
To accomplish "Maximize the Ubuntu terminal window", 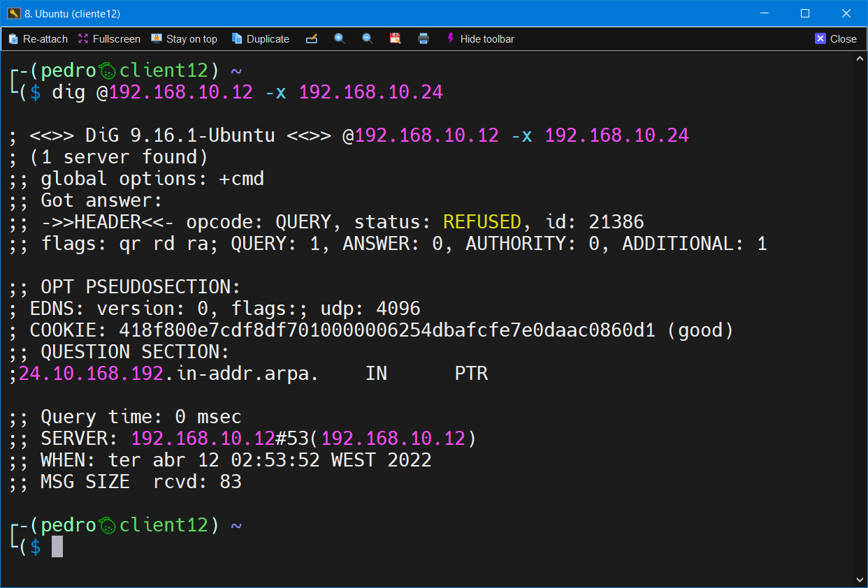I will pos(805,13).
